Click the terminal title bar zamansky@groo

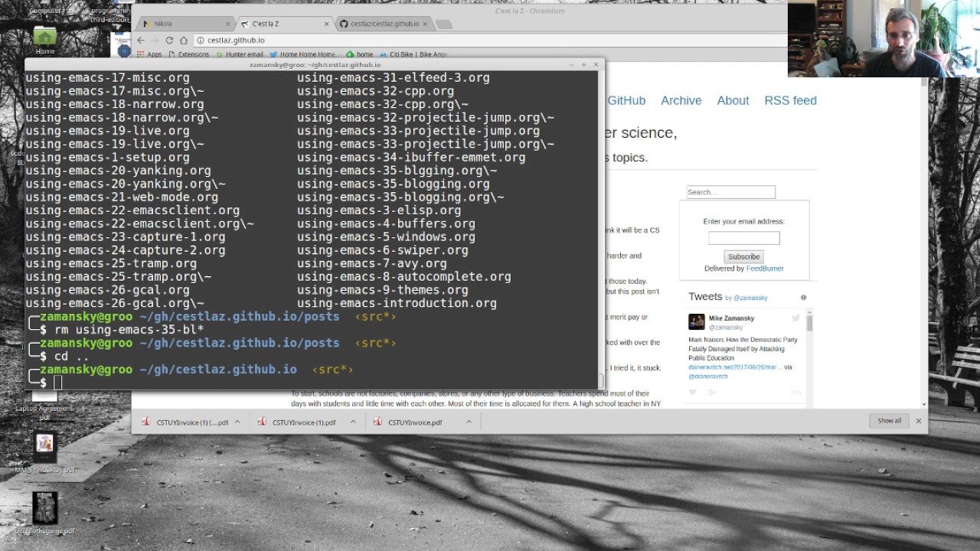pos(315,65)
